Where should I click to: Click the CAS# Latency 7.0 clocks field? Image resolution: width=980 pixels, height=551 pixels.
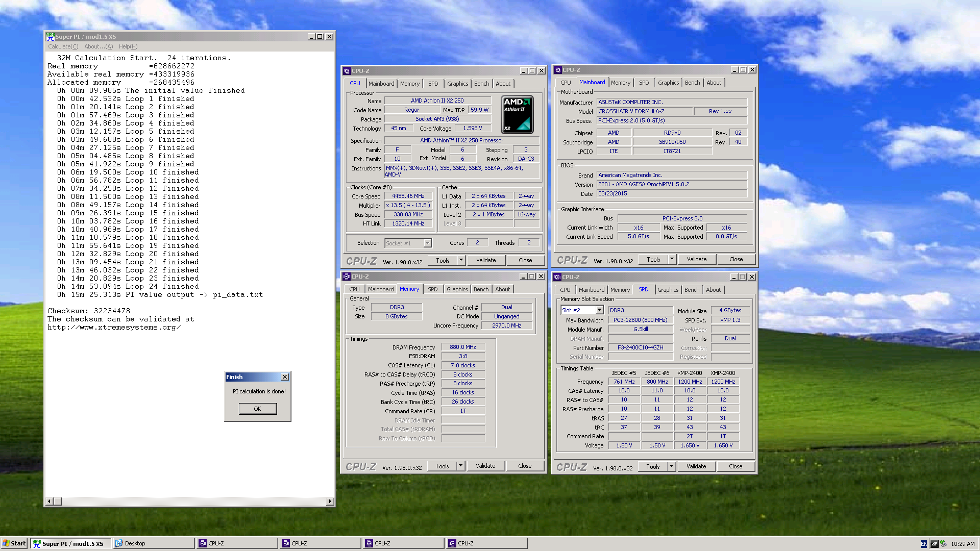[x=463, y=365]
